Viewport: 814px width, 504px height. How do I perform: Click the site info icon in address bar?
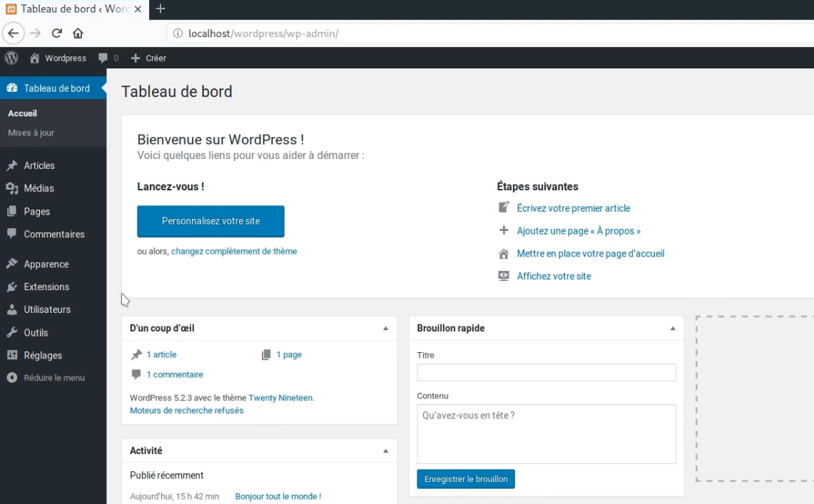178,34
